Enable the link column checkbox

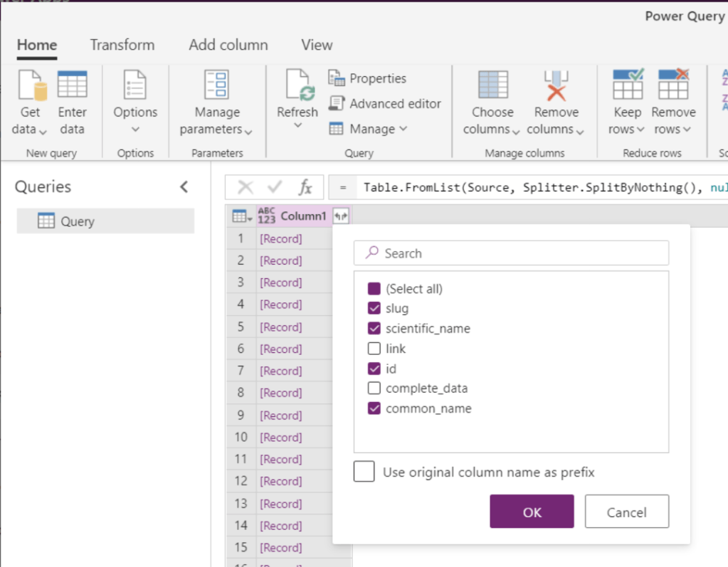[x=374, y=349]
